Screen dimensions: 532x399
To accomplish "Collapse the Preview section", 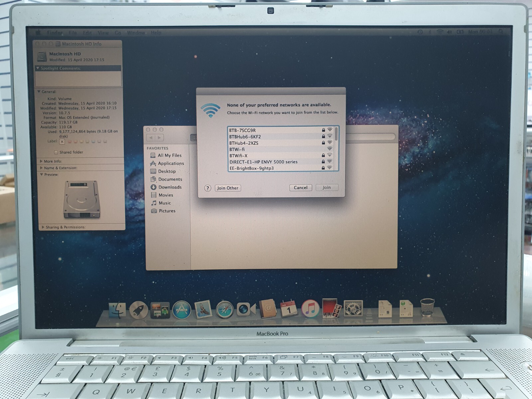I will (x=42, y=175).
